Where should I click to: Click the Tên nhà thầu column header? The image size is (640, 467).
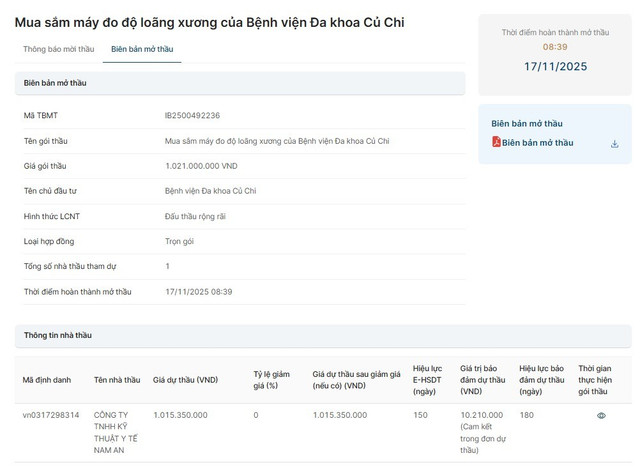coord(116,380)
